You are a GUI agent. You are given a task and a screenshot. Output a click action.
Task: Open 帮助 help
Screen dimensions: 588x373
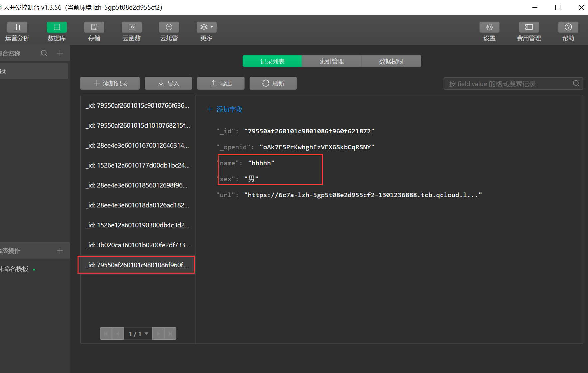coord(568,32)
